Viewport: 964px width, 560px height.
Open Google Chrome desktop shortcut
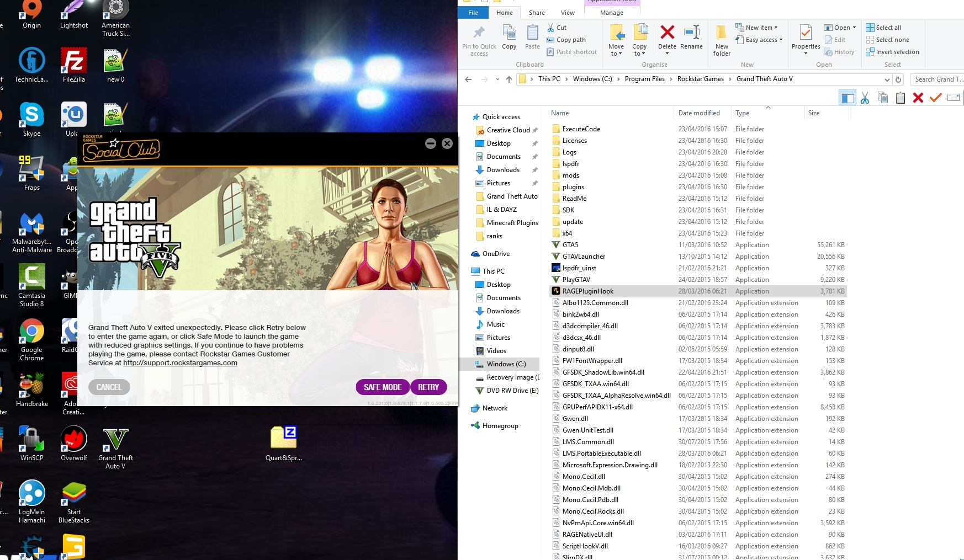click(32, 340)
